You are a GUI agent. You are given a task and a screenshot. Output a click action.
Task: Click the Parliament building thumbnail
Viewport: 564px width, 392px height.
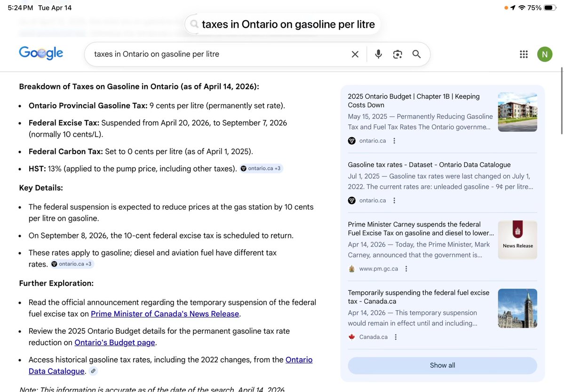[x=517, y=308]
